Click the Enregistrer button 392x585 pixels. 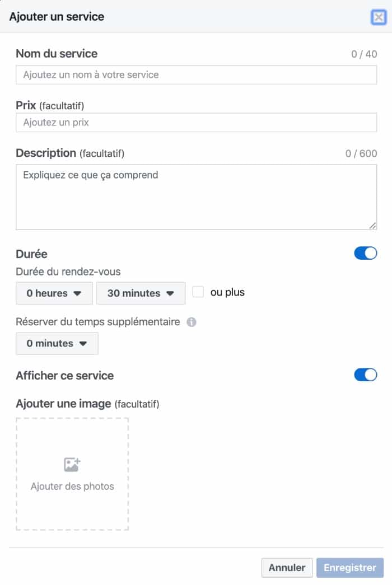click(x=350, y=568)
